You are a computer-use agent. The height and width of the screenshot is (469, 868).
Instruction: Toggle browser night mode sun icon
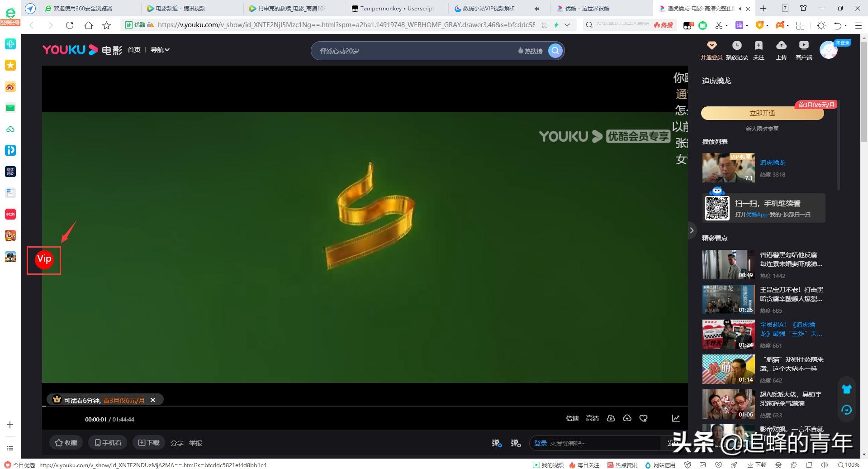tap(821, 25)
